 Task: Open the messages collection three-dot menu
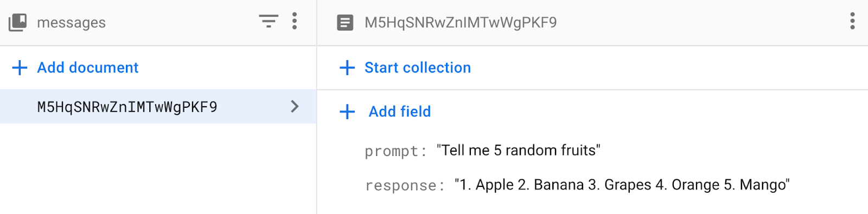tap(295, 22)
